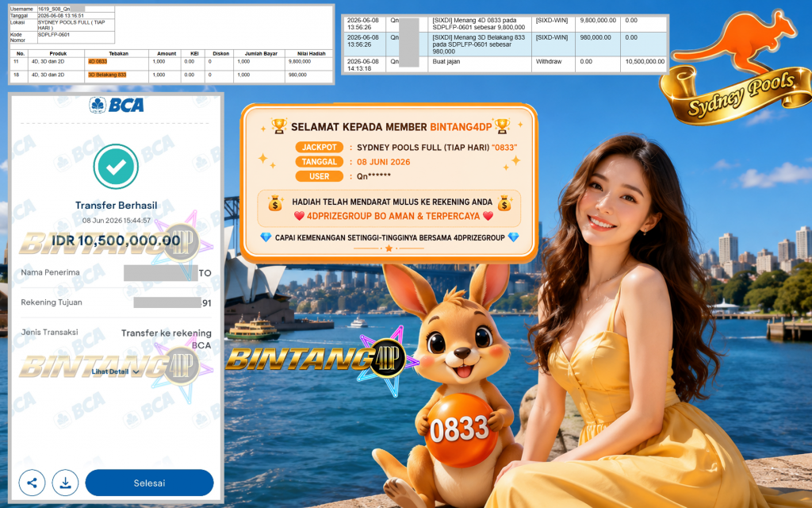The image size is (812, 508).
Task: Click the Rekening Tujuan label
Action: click(x=52, y=302)
